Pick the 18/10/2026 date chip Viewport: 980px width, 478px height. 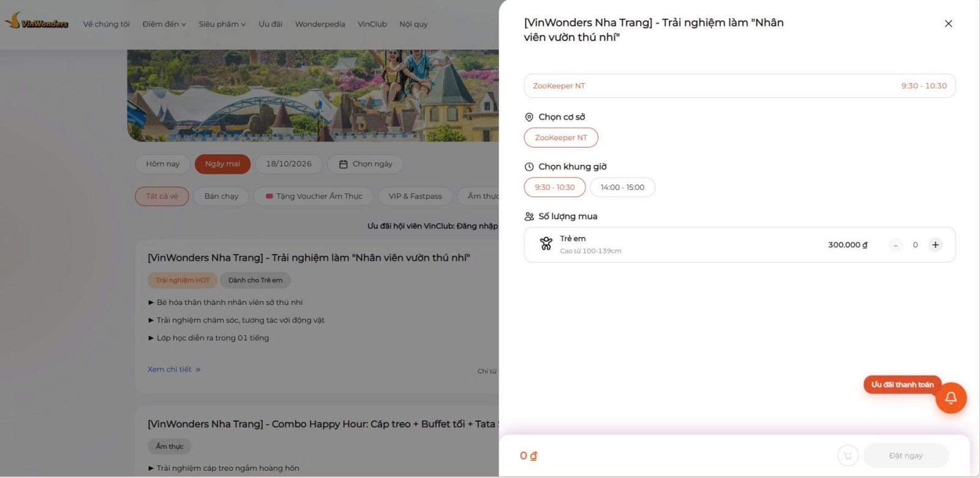tap(288, 164)
